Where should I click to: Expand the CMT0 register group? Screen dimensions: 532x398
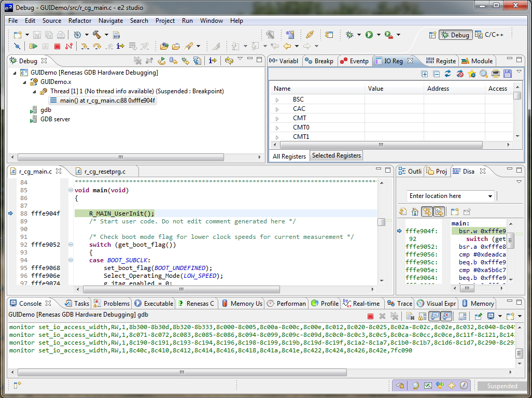coord(277,127)
